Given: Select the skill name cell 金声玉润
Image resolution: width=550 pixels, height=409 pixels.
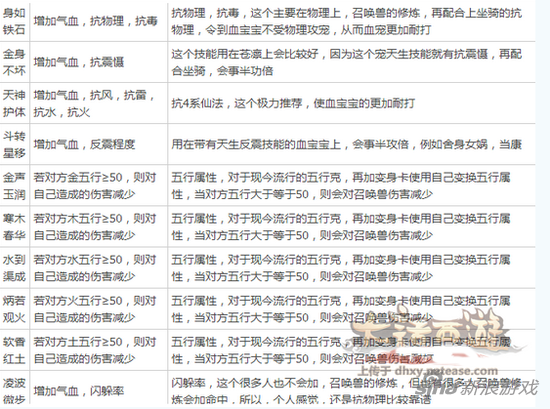Looking at the screenshot, I should coord(14,185).
